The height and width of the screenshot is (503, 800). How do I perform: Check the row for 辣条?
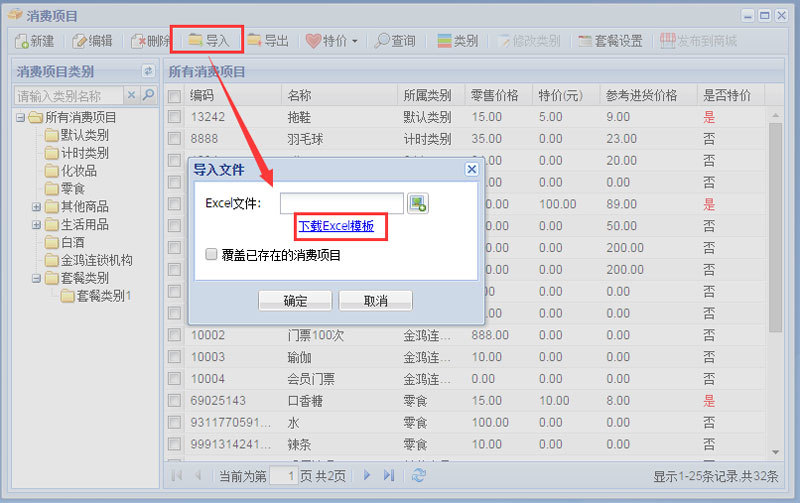(174, 444)
